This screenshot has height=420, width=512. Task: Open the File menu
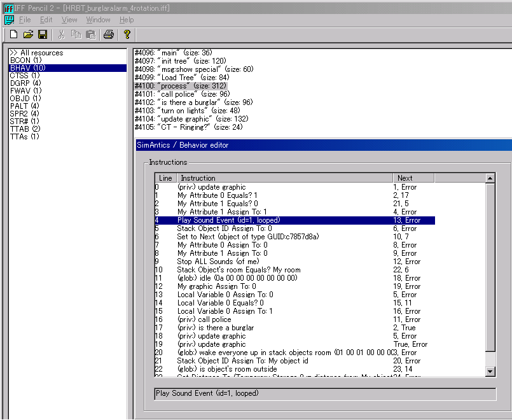pyautogui.click(x=25, y=20)
